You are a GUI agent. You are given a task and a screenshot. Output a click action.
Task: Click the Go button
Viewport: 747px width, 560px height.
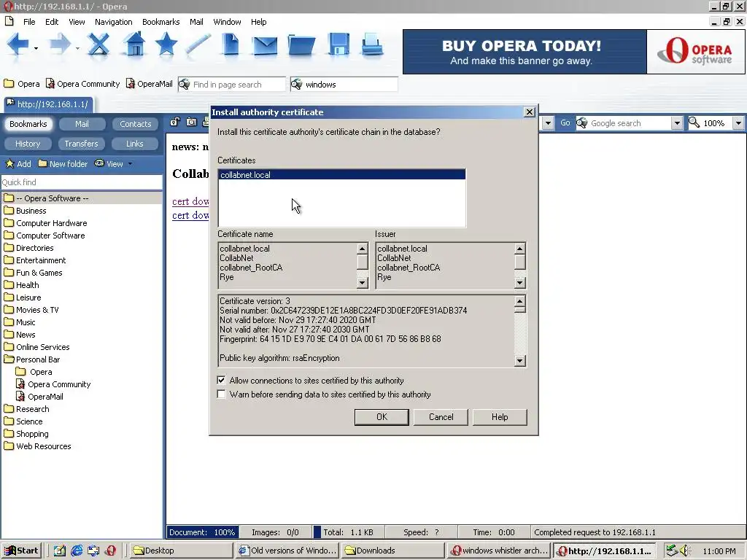tap(565, 122)
